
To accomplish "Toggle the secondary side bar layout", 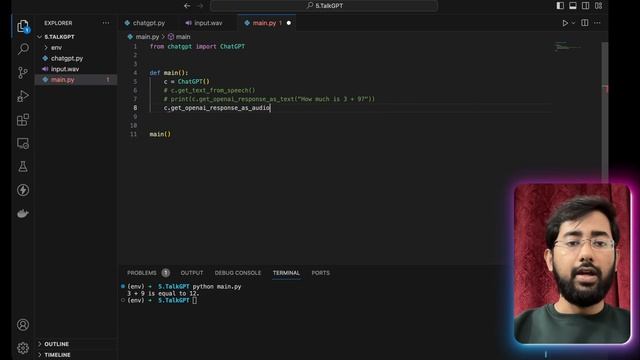I will tap(585, 5).
